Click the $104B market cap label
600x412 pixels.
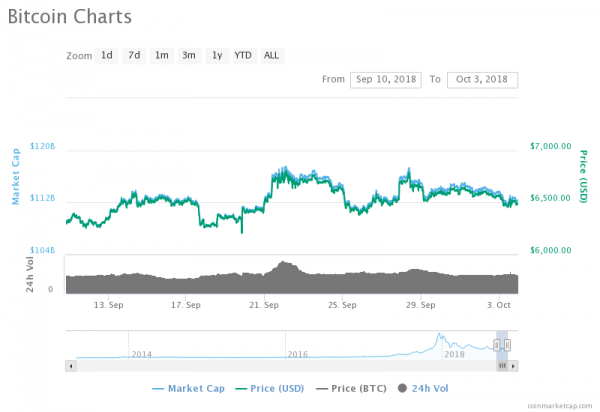(x=42, y=250)
